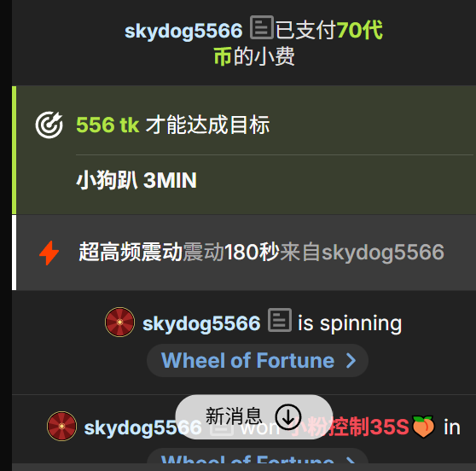Viewport: 476px width, 471px height.
Task: Click the Wheel of Fortune button label
Action: coord(247,360)
